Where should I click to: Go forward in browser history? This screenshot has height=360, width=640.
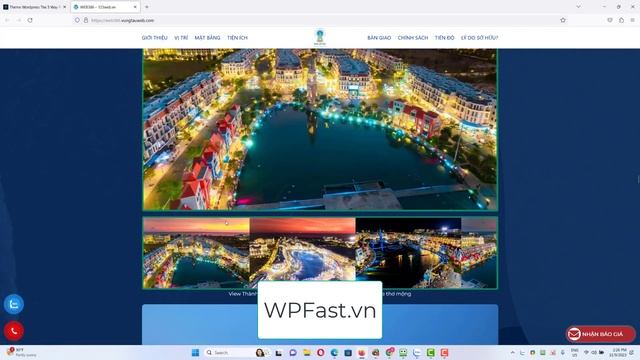[19, 20]
